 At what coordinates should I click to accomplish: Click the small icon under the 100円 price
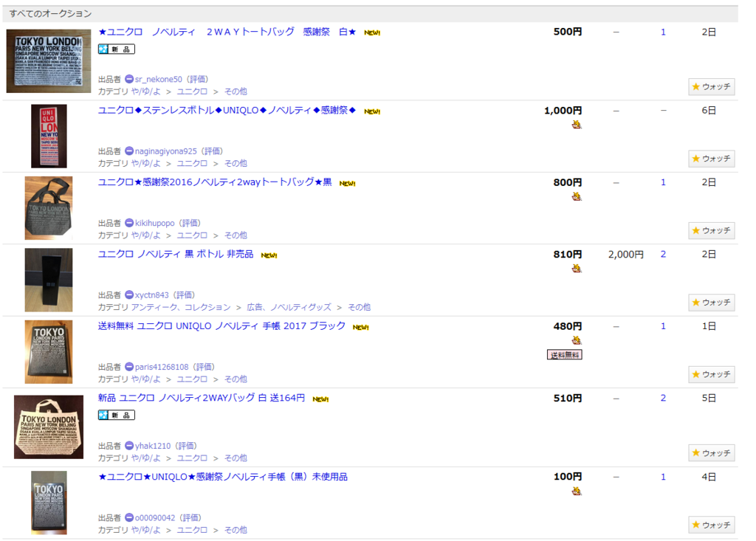[577, 492]
